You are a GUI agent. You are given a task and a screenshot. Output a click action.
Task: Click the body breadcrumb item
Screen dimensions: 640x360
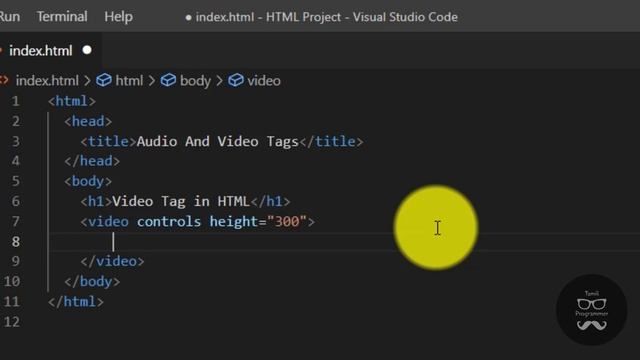pos(195,80)
